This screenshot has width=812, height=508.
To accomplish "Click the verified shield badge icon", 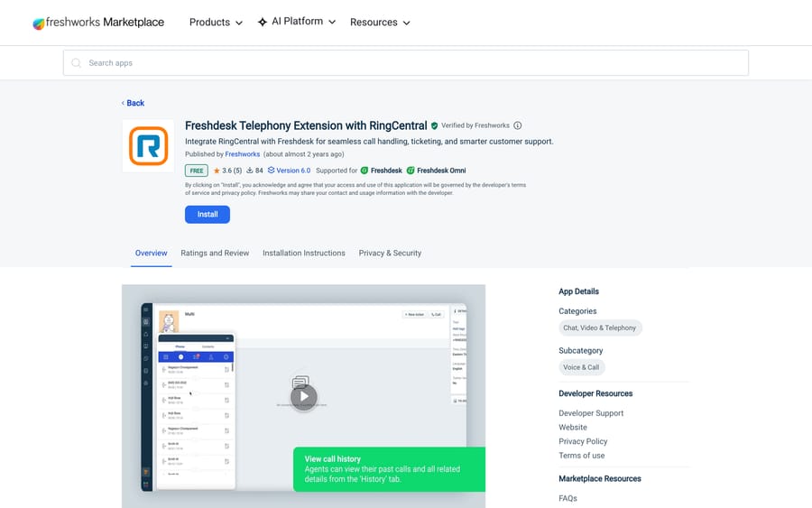I will pos(435,125).
